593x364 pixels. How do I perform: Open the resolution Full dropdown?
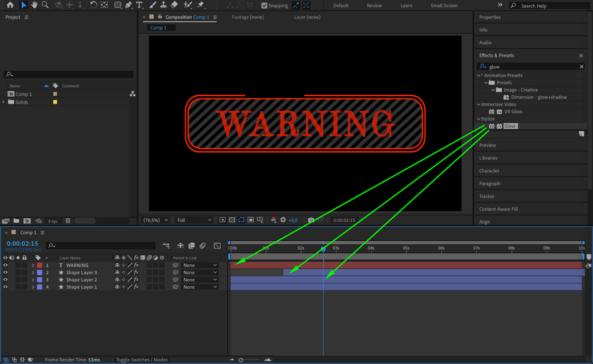[194, 220]
